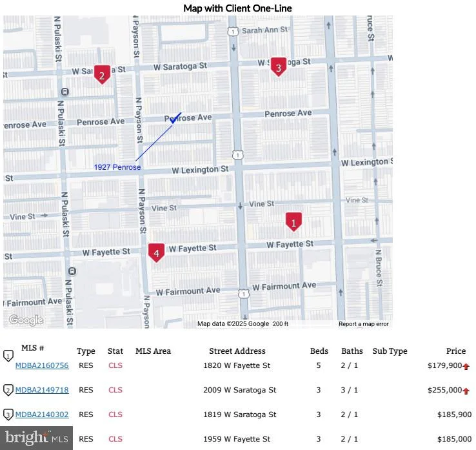Click price increase arrow beside $179,900
Viewport: 476px width, 450px height.
(466, 367)
